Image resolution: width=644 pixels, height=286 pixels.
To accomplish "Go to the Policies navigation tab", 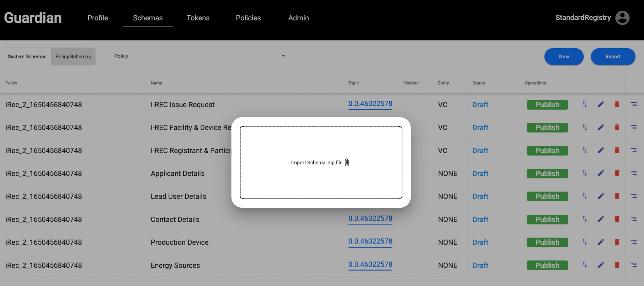I will 248,18.
